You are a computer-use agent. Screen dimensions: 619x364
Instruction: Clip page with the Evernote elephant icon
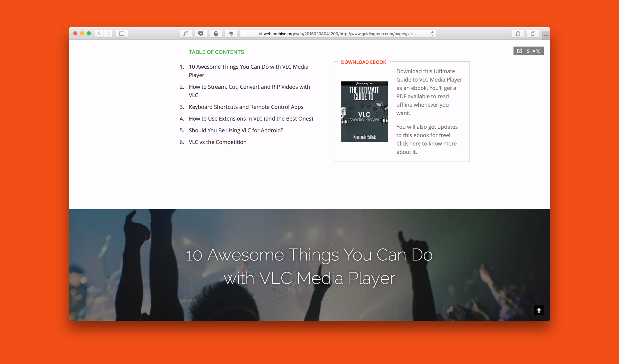click(x=231, y=33)
